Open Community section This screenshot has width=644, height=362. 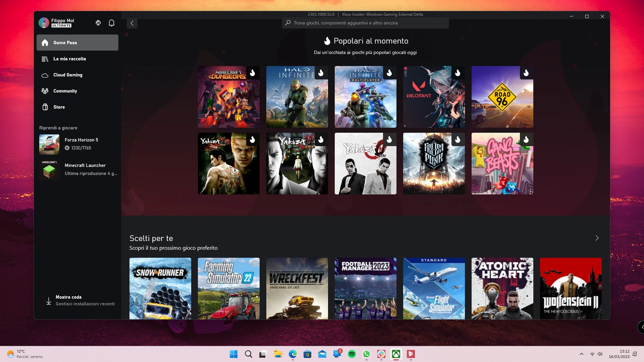(77, 91)
